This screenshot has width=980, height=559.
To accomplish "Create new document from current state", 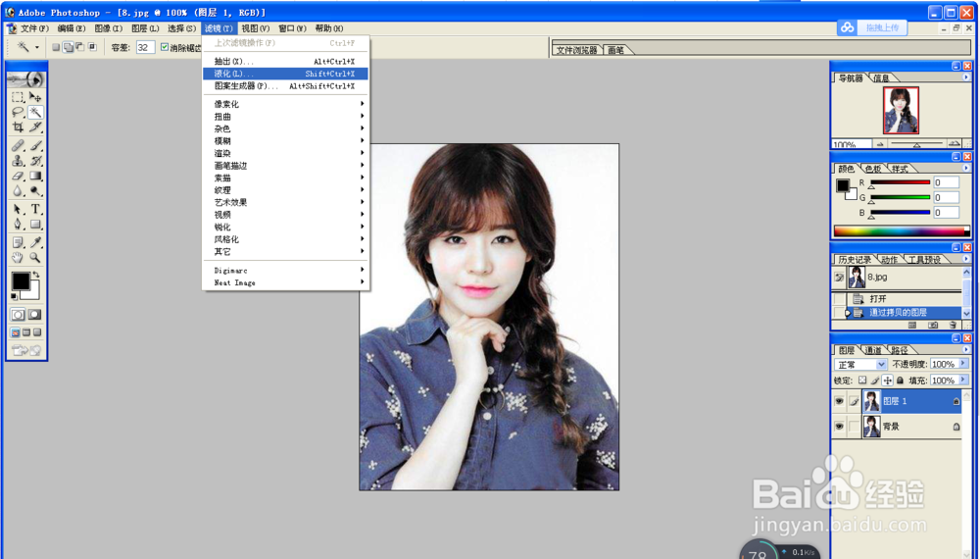I will 912,326.
